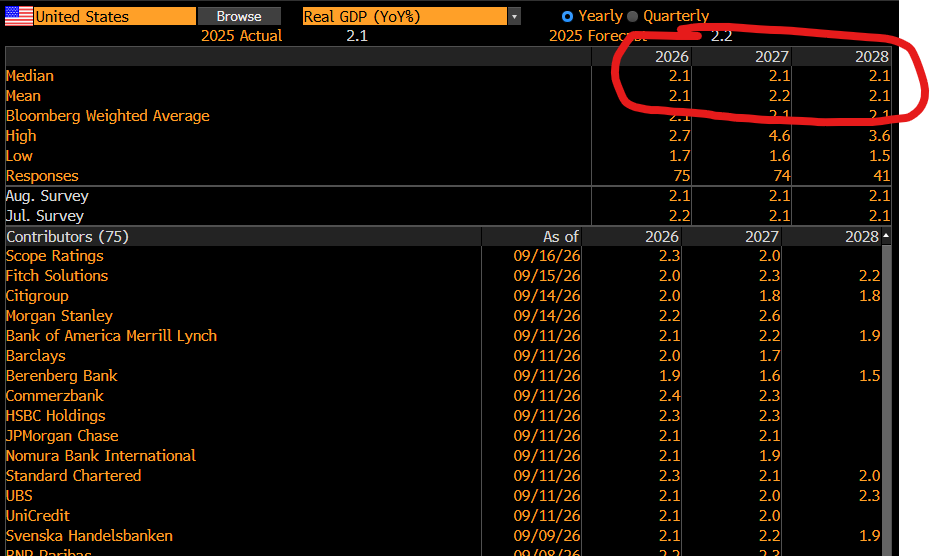Click Scope Ratings date 09/16/26

pos(547,256)
